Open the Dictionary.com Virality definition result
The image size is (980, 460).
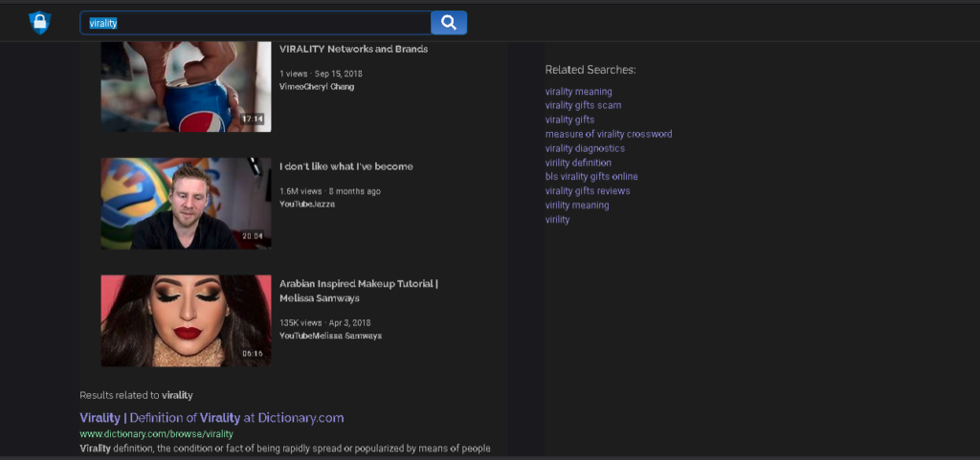coord(212,418)
